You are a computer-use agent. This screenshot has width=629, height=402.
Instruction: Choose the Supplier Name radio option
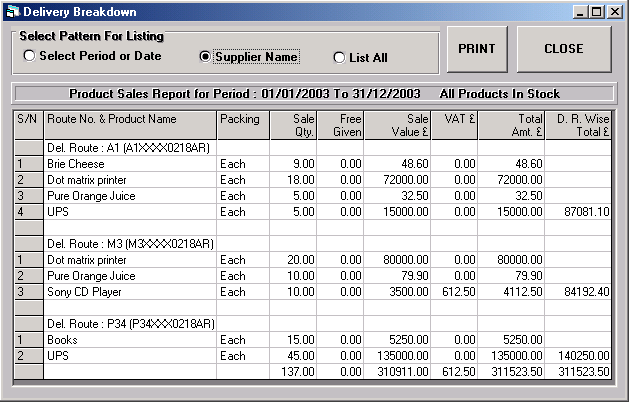[205, 57]
